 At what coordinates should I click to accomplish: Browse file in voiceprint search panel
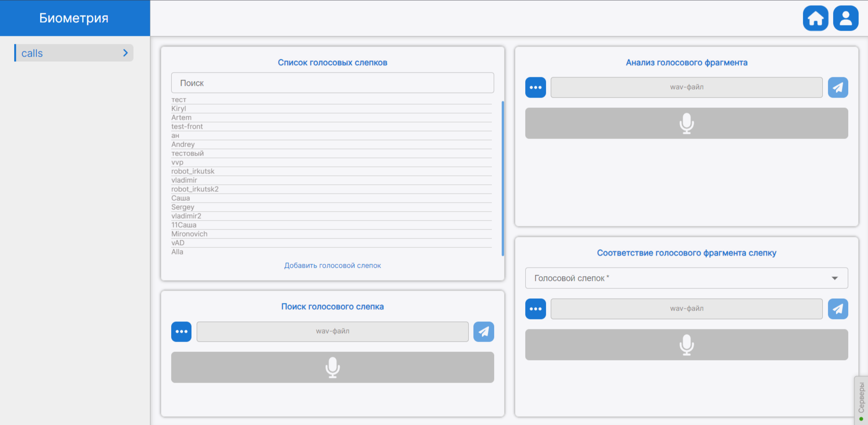[181, 332]
